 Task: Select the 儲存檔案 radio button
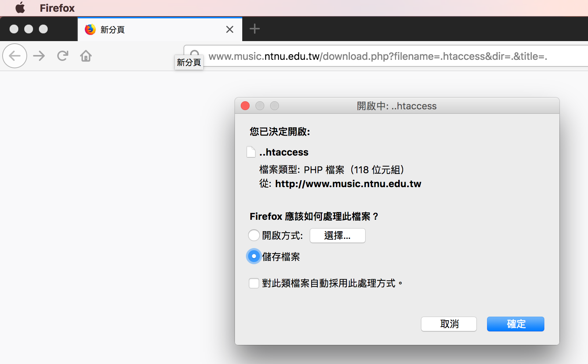tap(254, 256)
